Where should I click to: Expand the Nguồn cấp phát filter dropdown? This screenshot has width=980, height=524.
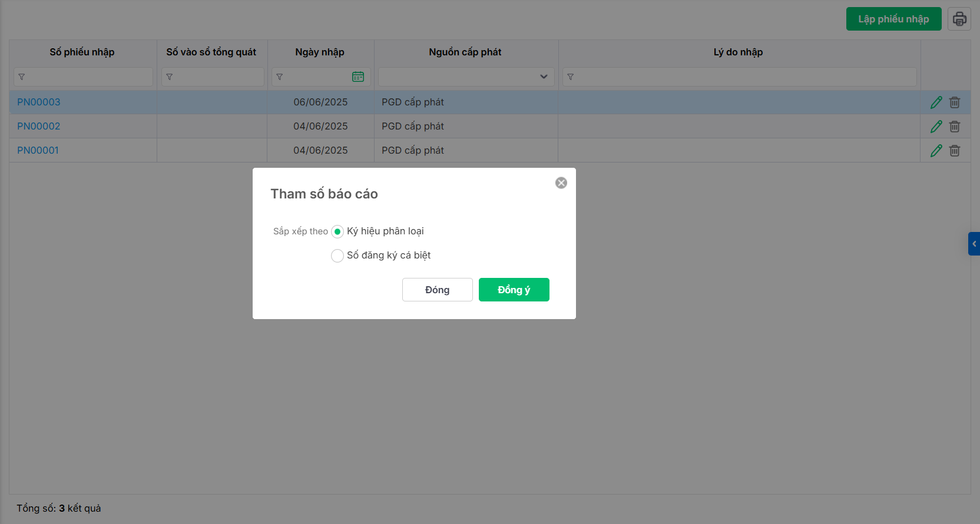(x=544, y=77)
